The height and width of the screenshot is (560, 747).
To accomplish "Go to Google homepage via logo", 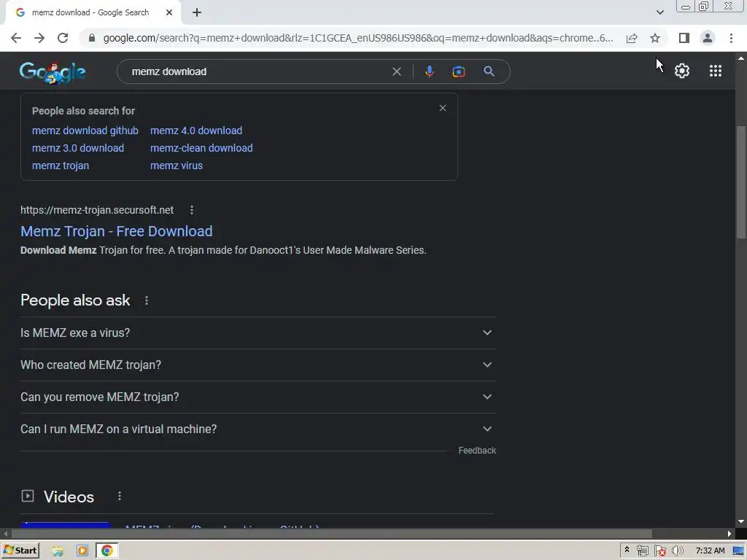I will click(53, 72).
